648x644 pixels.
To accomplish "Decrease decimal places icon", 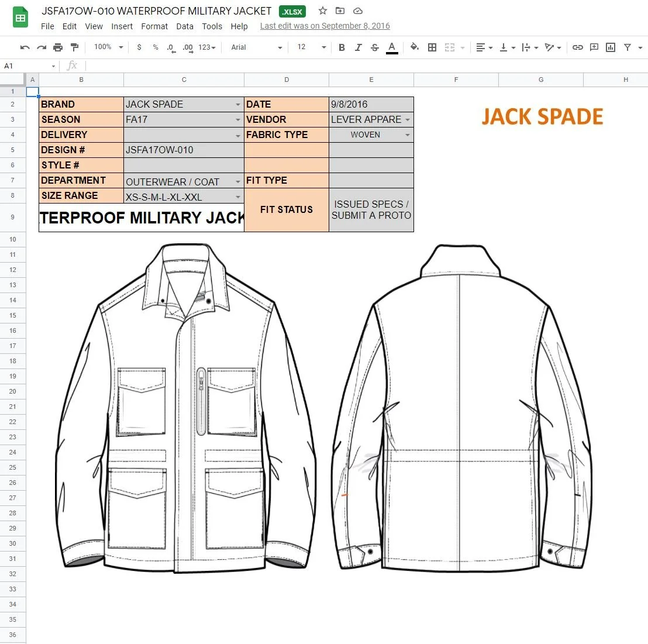I will click(x=171, y=48).
